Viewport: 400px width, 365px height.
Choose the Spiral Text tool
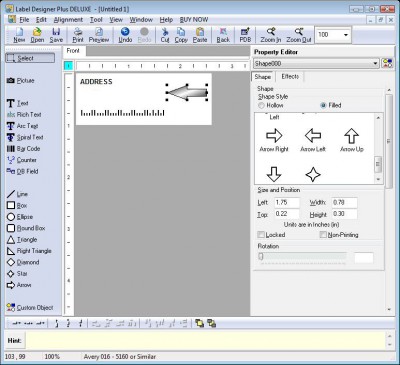pyautogui.click(x=25, y=137)
